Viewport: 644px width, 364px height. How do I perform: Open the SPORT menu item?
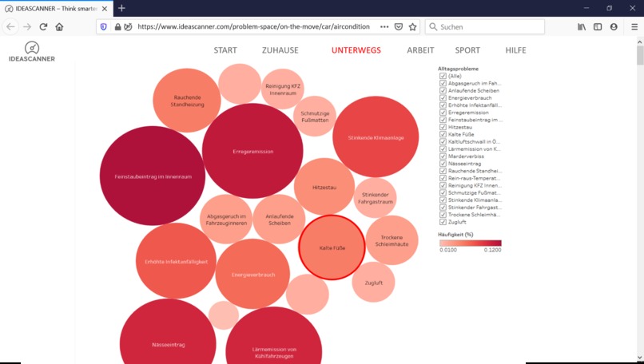pos(467,50)
